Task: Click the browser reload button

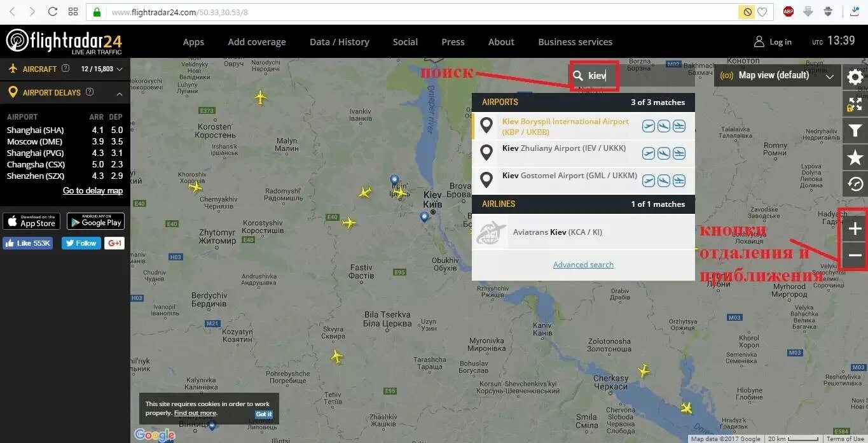Action: pyautogui.click(x=53, y=11)
